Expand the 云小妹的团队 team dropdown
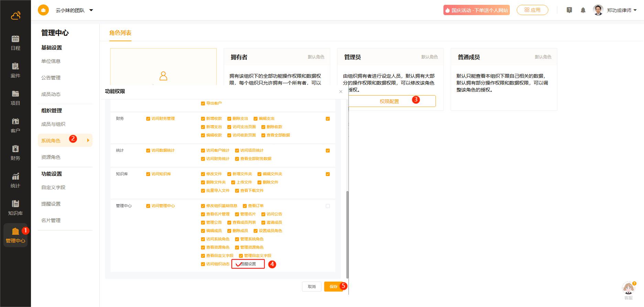This screenshot has width=644, height=307. point(91,10)
